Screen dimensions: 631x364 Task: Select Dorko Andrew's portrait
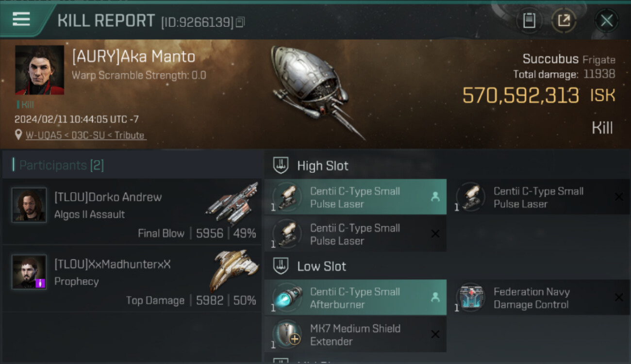[x=29, y=205]
